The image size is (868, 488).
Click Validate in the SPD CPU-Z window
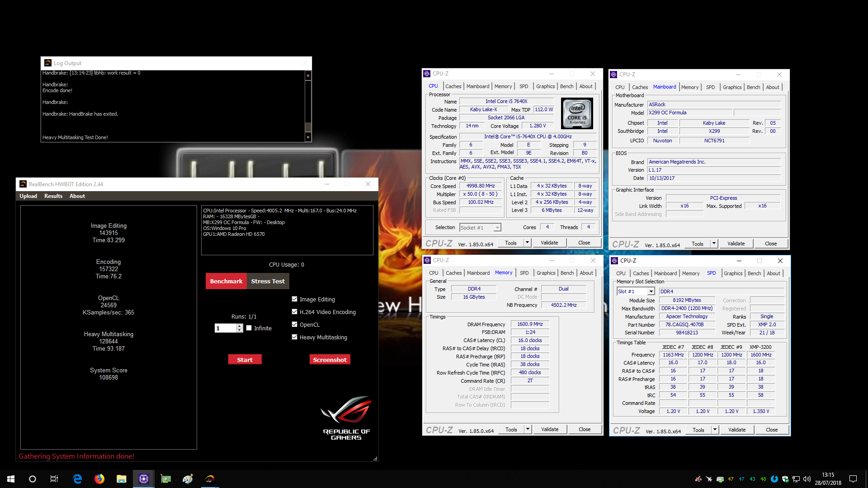tap(737, 430)
